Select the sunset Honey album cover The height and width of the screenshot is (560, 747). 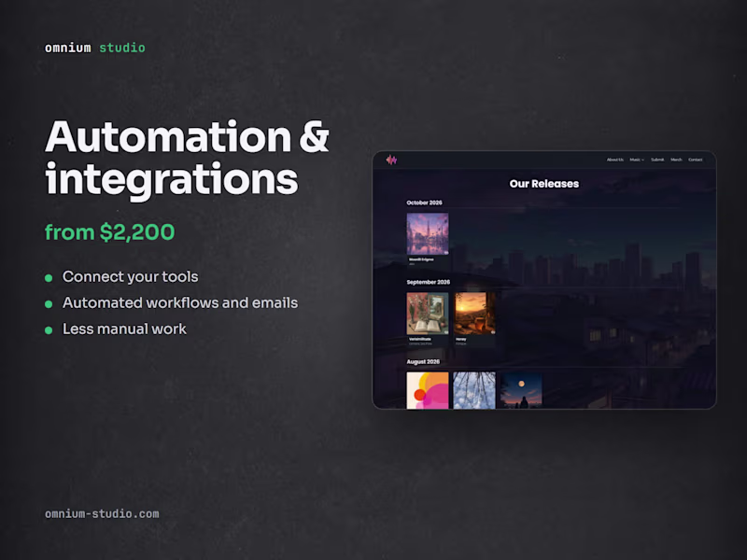[474, 314]
